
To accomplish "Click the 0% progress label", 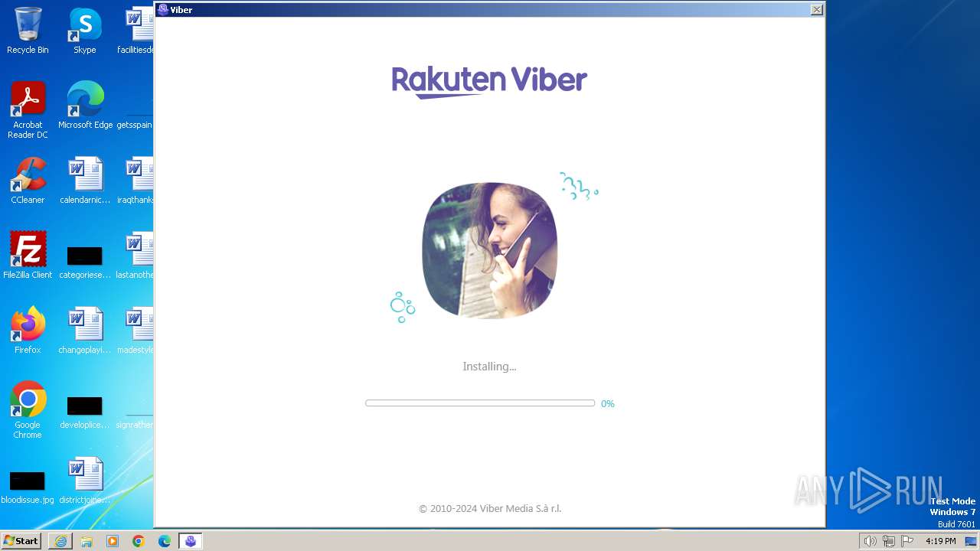I will [608, 404].
